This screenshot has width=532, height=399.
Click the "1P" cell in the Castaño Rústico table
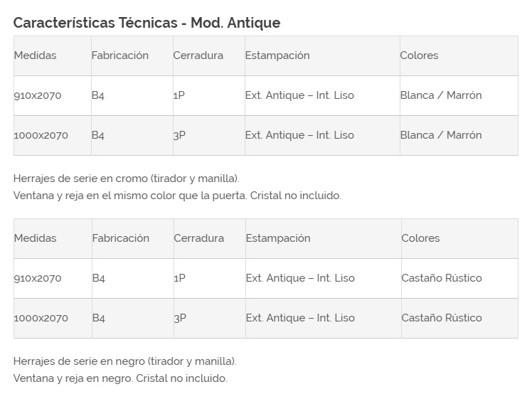[x=179, y=278]
